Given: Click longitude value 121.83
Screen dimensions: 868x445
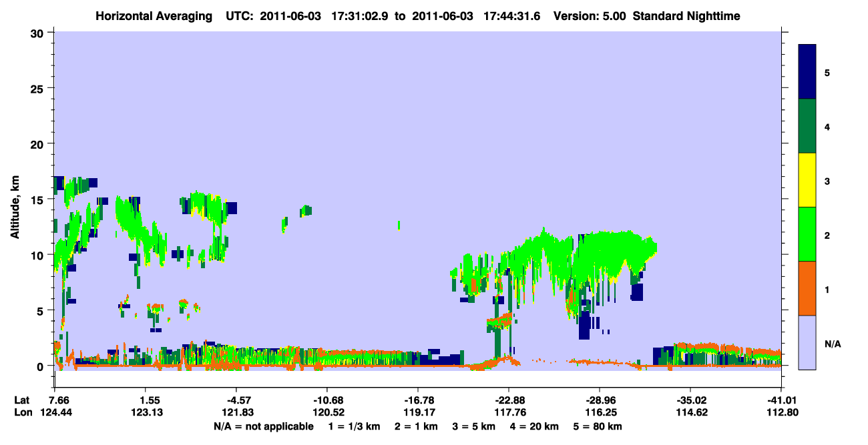Looking at the screenshot, I should (236, 413).
